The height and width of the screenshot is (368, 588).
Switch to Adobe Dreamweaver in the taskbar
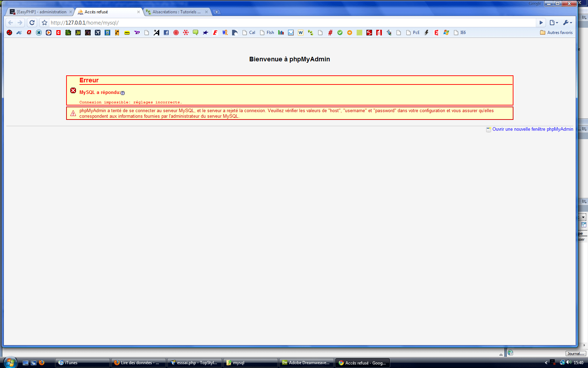pos(307,363)
